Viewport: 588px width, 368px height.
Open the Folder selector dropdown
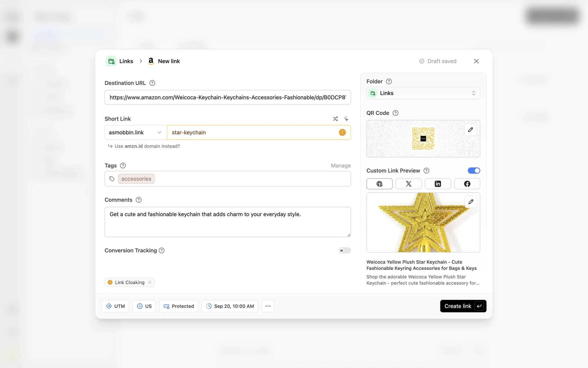(x=423, y=93)
